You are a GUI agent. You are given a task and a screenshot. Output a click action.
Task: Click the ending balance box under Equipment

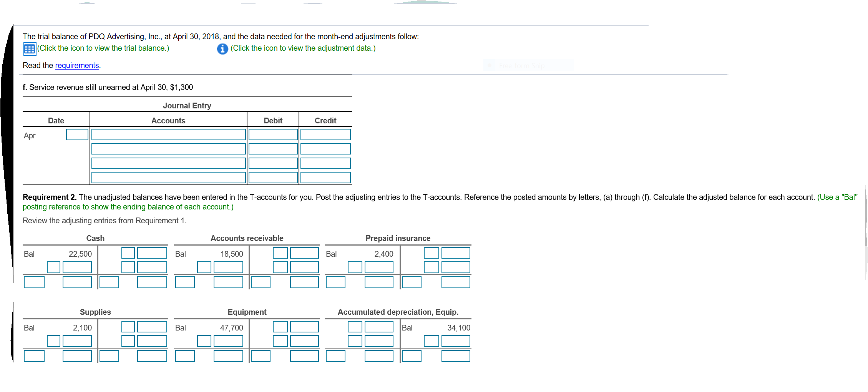click(229, 355)
